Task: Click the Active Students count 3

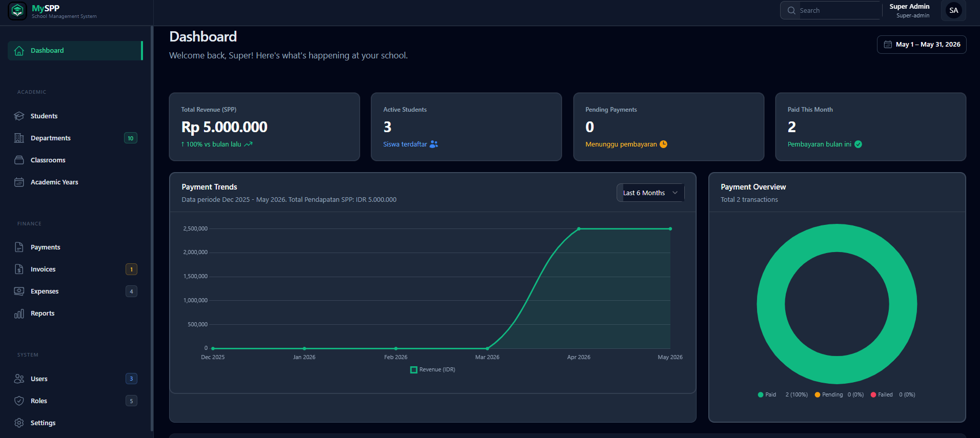Action: (x=387, y=127)
